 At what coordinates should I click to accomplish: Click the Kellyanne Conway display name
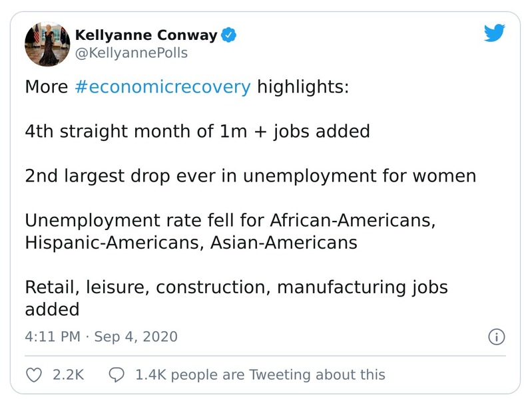pyautogui.click(x=146, y=35)
